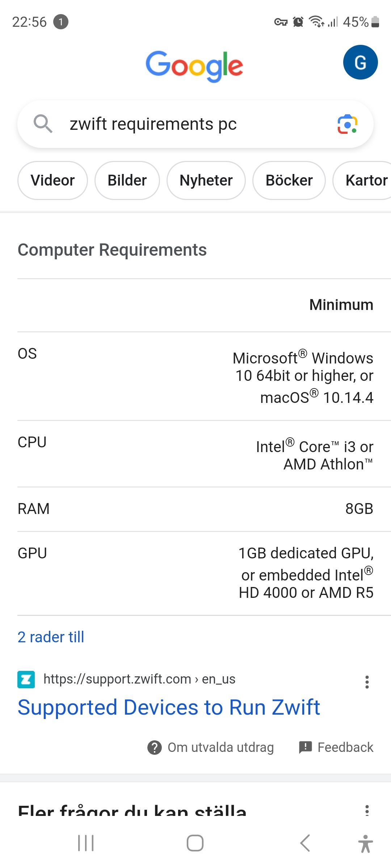Viewport: 391px width, 868px height.
Task: Tap the search field with zwift requirements pc
Action: pos(195,124)
